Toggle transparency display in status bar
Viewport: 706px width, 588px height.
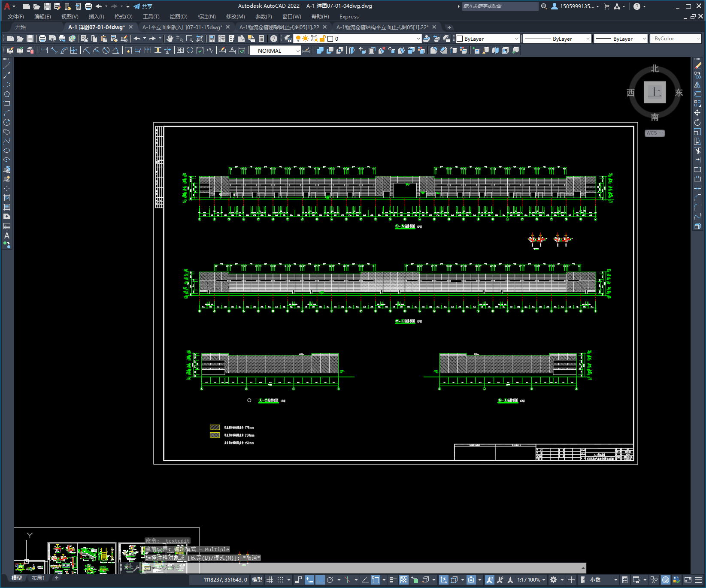[404, 580]
